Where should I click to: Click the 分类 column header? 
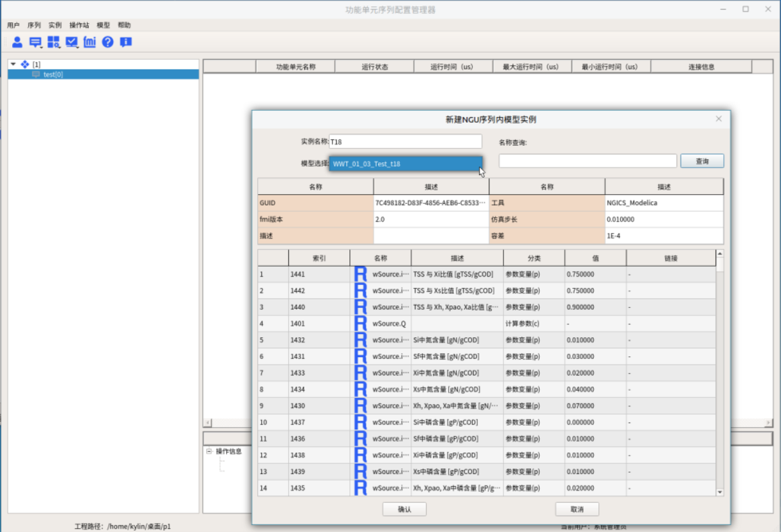[x=533, y=258]
